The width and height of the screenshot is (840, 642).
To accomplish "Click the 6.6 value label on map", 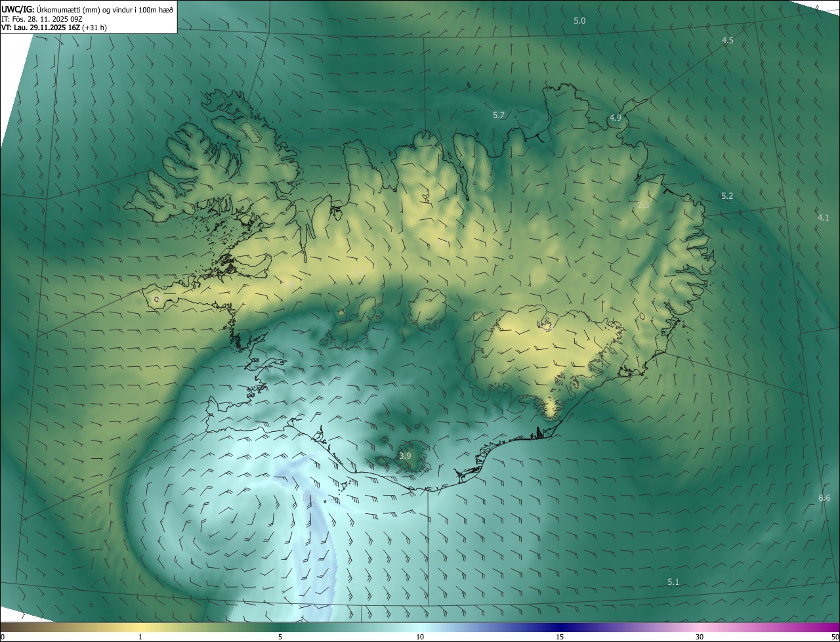I will click(x=824, y=498).
